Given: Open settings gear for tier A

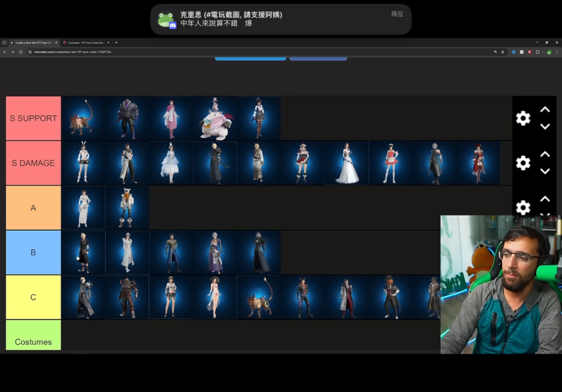Looking at the screenshot, I should click(x=523, y=208).
